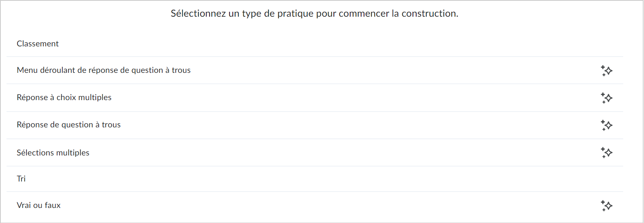
Task: Click the Sélections multiples label text
Action: tap(53, 153)
